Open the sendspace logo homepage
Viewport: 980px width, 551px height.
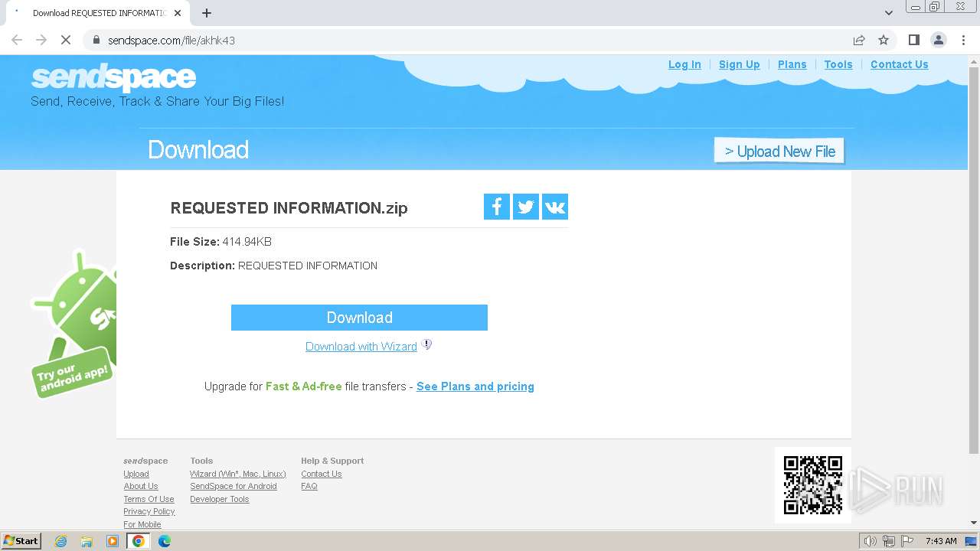[113, 77]
